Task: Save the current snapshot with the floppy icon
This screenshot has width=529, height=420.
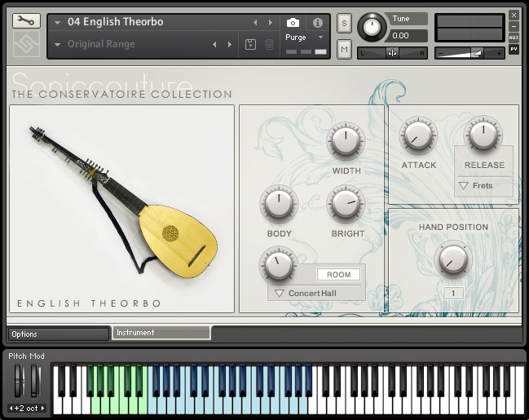Action: point(250,44)
